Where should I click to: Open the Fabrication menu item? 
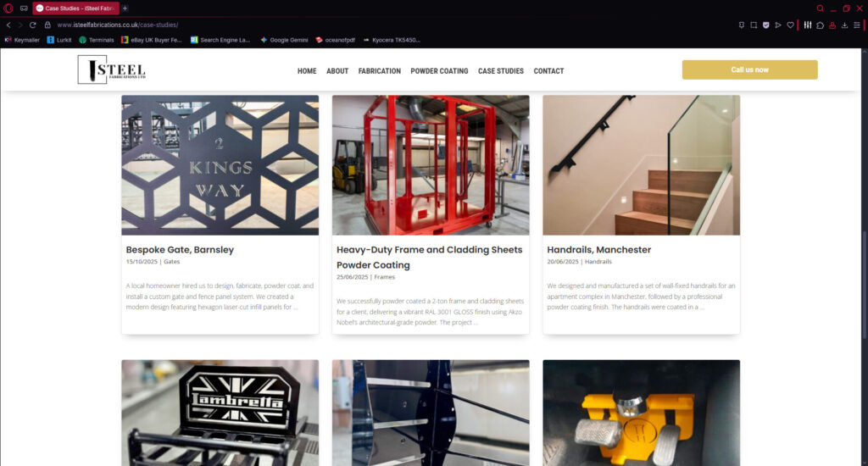point(379,71)
